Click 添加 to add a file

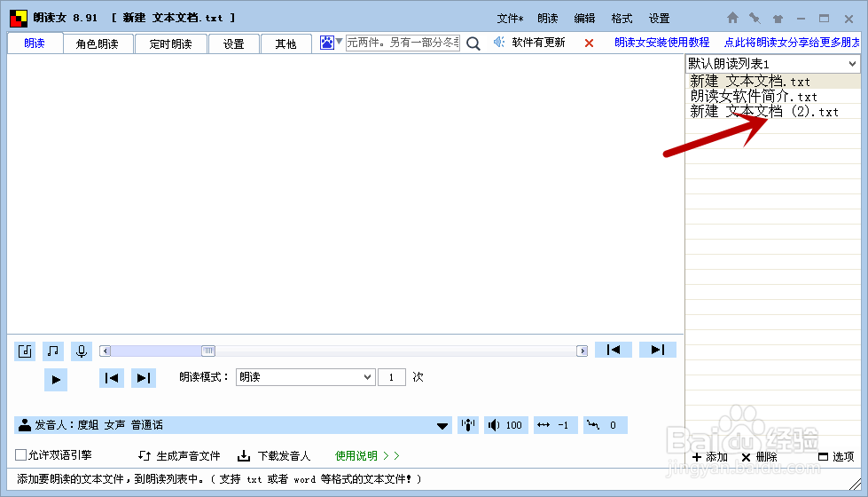(x=709, y=456)
